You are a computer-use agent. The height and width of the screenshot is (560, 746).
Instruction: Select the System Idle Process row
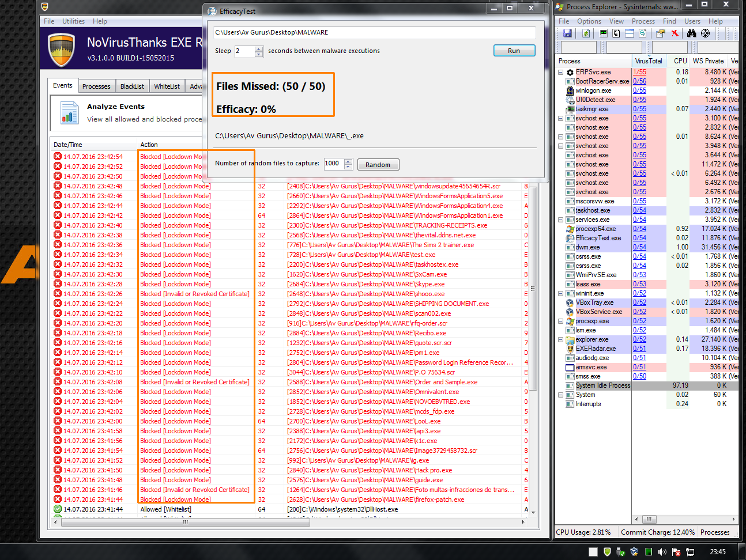click(x=647, y=385)
